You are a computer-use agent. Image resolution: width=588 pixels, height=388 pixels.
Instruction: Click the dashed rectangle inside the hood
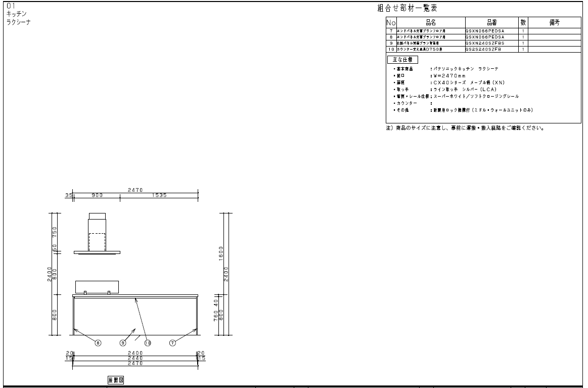tap(98, 241)
